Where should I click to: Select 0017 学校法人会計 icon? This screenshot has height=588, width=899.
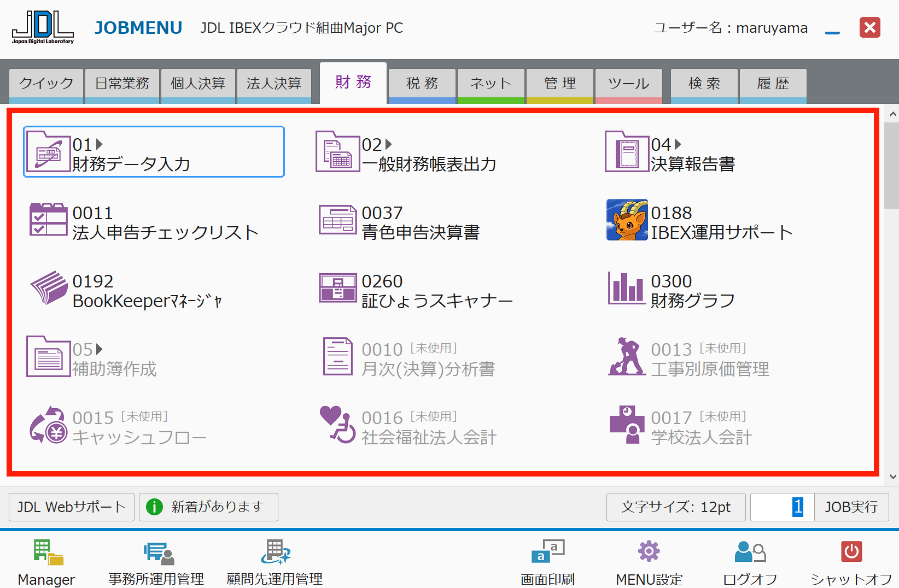click(x=627, y=425)
